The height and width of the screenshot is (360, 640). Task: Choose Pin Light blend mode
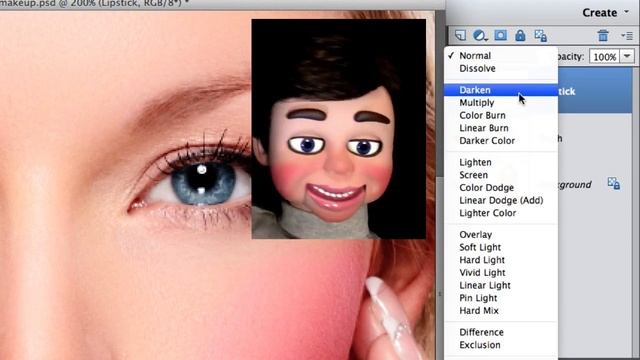point(501,298)
